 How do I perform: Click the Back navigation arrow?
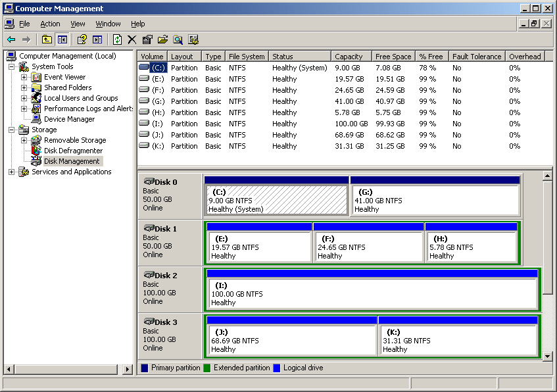coord(12,39)
